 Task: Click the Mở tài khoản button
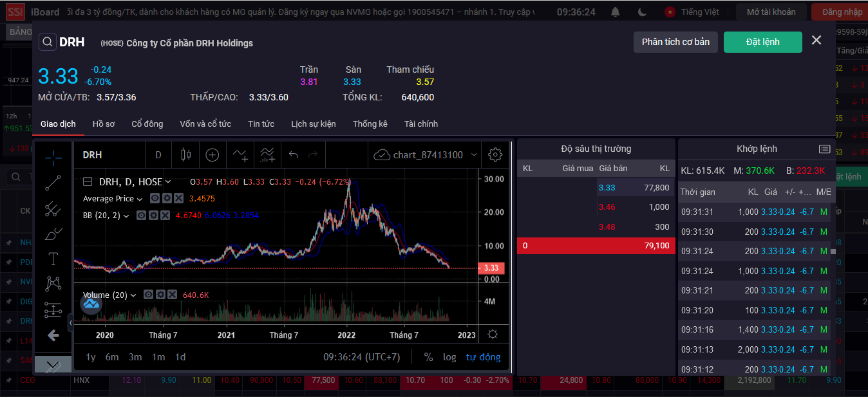click(x=771, y=12)
